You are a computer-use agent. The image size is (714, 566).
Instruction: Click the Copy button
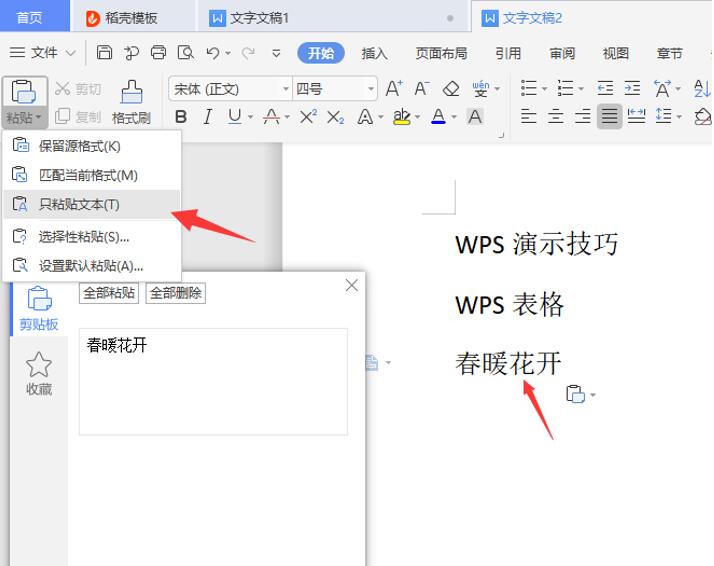(x=78, y=117)
